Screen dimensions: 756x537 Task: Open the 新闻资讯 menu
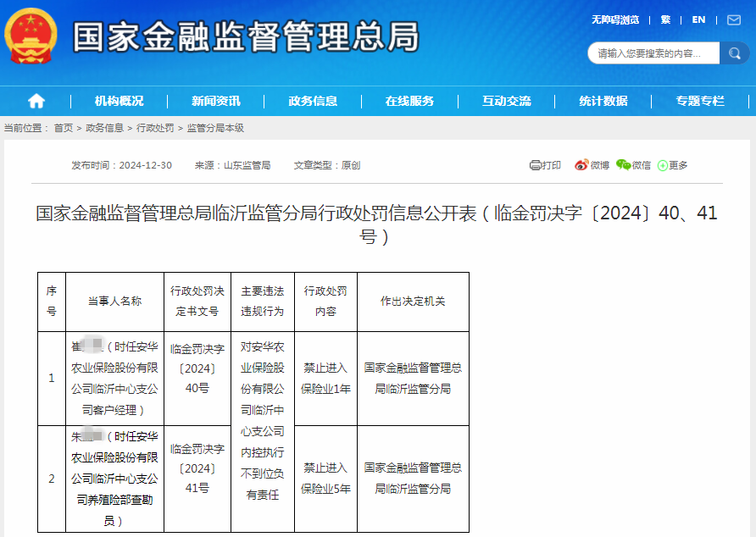pos(216,101)
